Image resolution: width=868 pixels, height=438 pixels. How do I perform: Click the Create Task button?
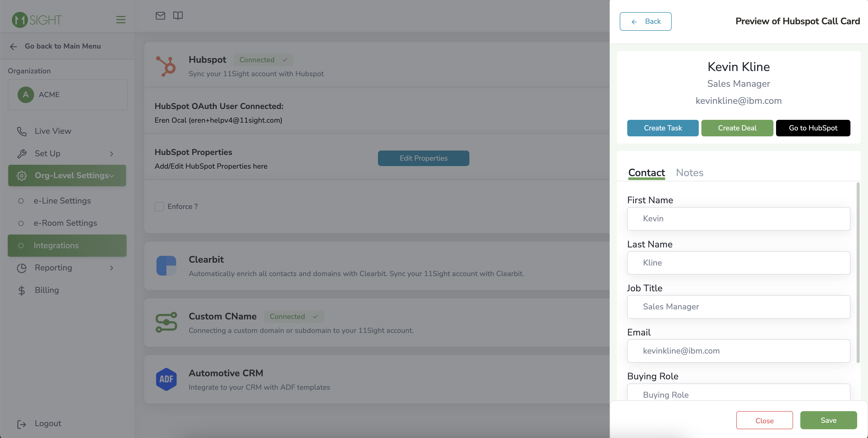tap(662, 128)
